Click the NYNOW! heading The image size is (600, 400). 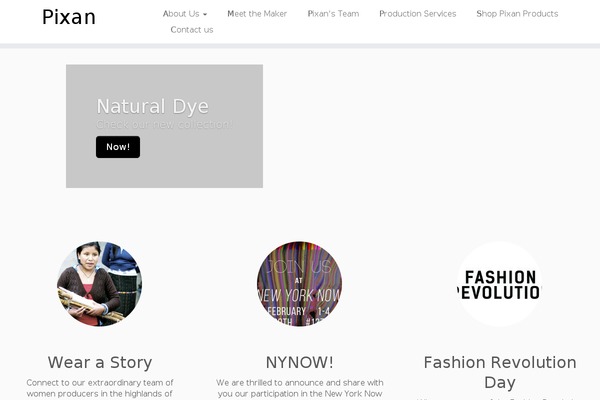tap(300, 362)
